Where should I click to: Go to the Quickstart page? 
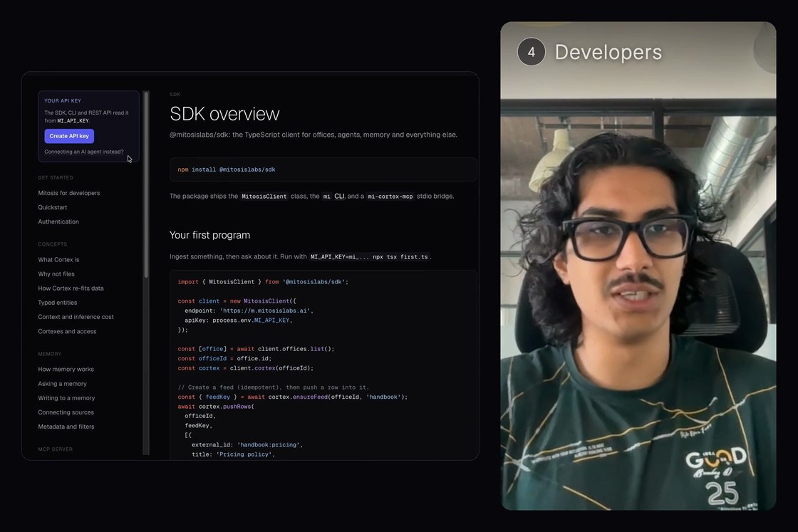click(x=53, y=207)
